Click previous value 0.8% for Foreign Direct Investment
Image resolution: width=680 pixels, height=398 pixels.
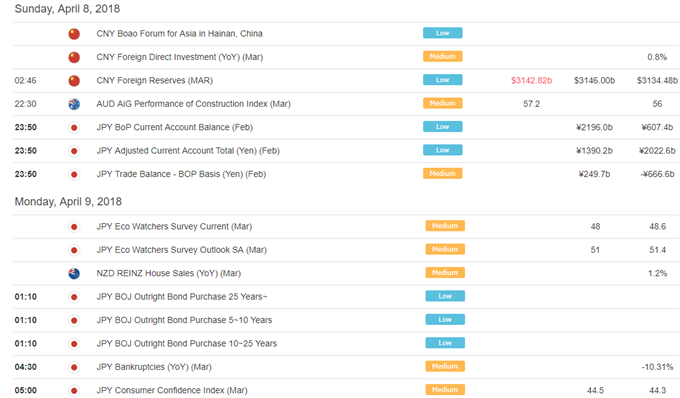pos(657,57)
